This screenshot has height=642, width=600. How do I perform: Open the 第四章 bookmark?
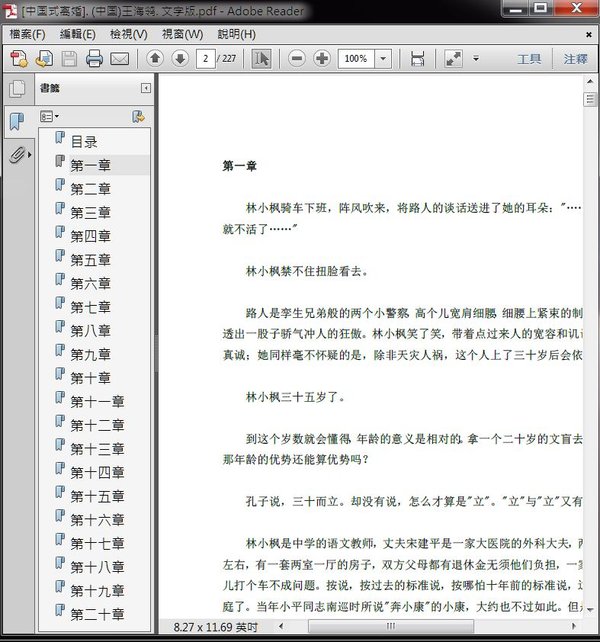click(91, 236)
